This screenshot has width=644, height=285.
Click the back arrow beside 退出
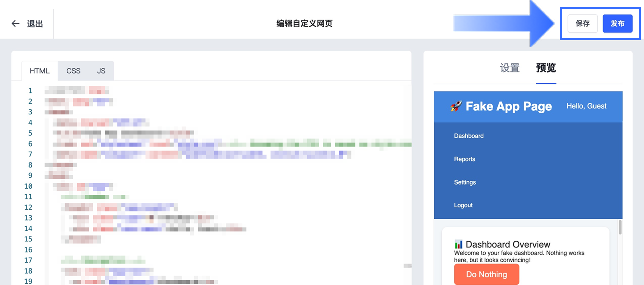point(16,23)
